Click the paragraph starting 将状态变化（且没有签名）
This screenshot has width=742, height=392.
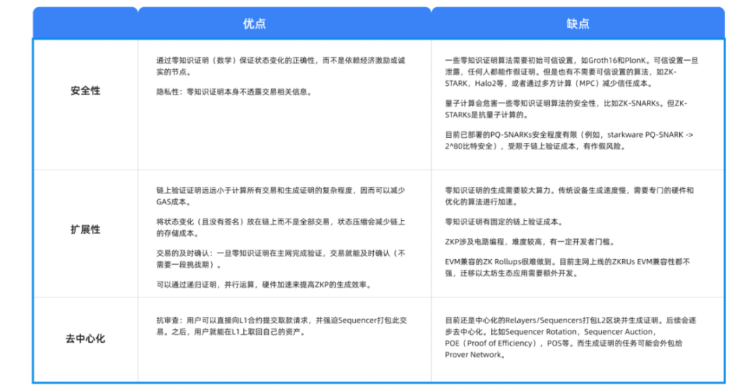(x=281, y=228)
